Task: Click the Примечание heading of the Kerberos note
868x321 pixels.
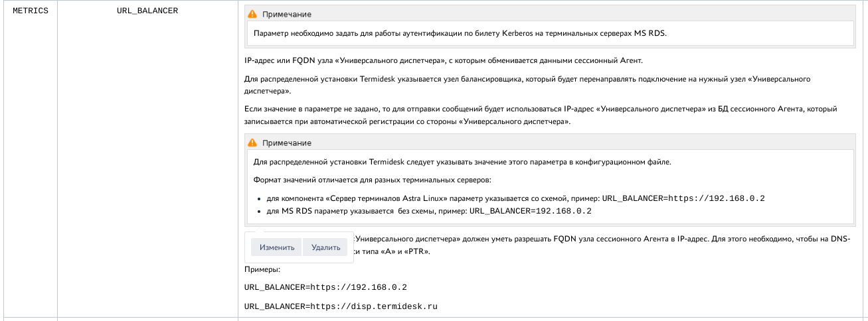Action: tap(286, 15)
